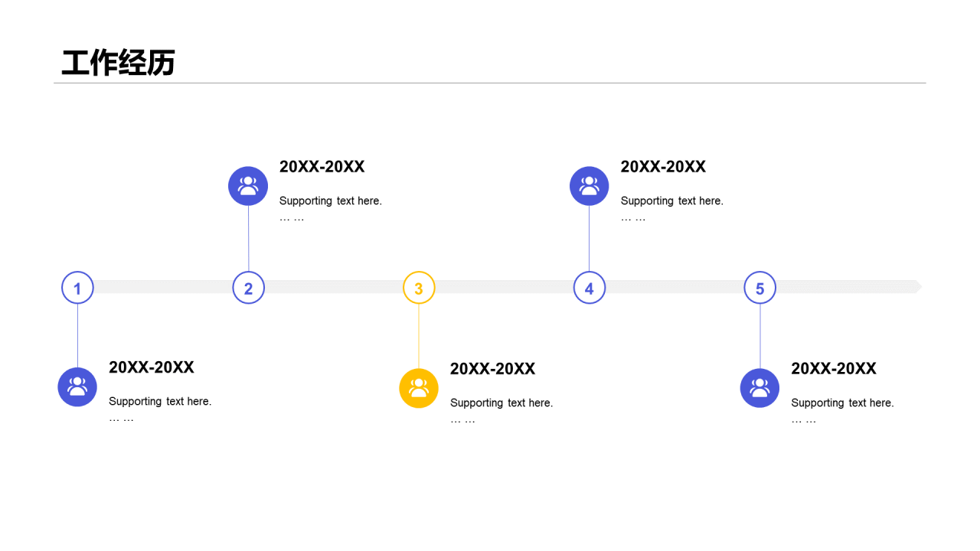Select the yellow circle numbered 3

tap(419, 289)
